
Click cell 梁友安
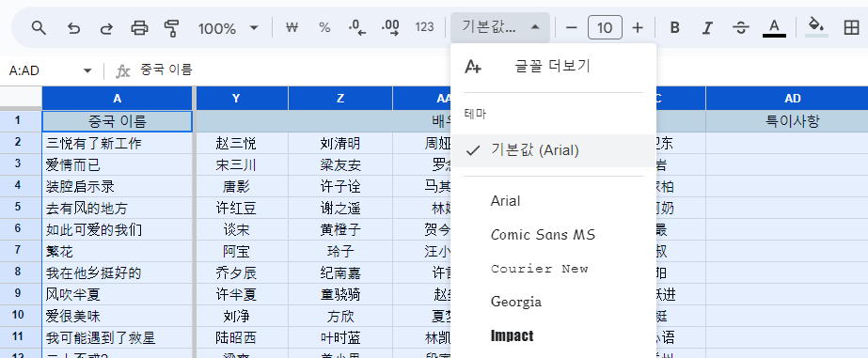click(340, 164)
